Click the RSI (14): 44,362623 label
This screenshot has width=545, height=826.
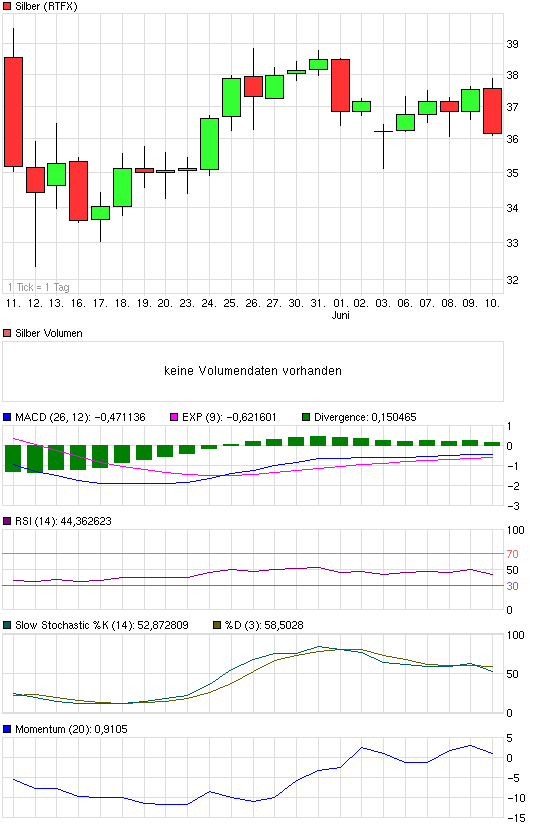pos(63,521)
